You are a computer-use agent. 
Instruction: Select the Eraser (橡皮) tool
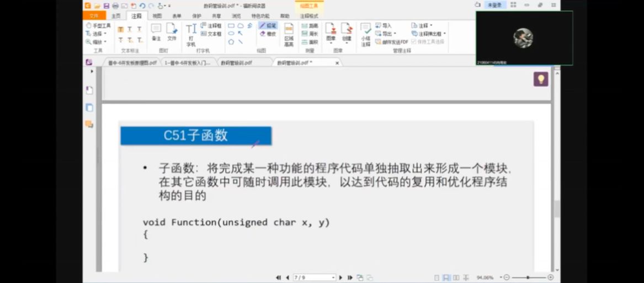tap(268, 34)
